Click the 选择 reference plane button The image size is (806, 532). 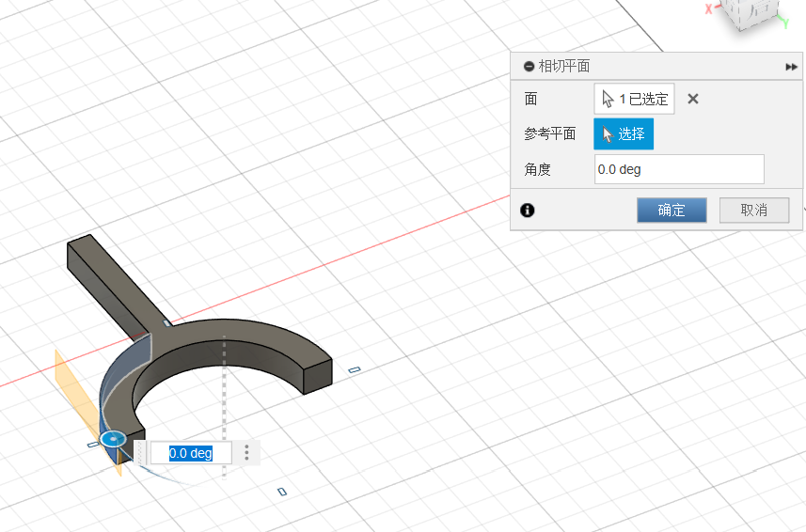[x=624, y=134]
